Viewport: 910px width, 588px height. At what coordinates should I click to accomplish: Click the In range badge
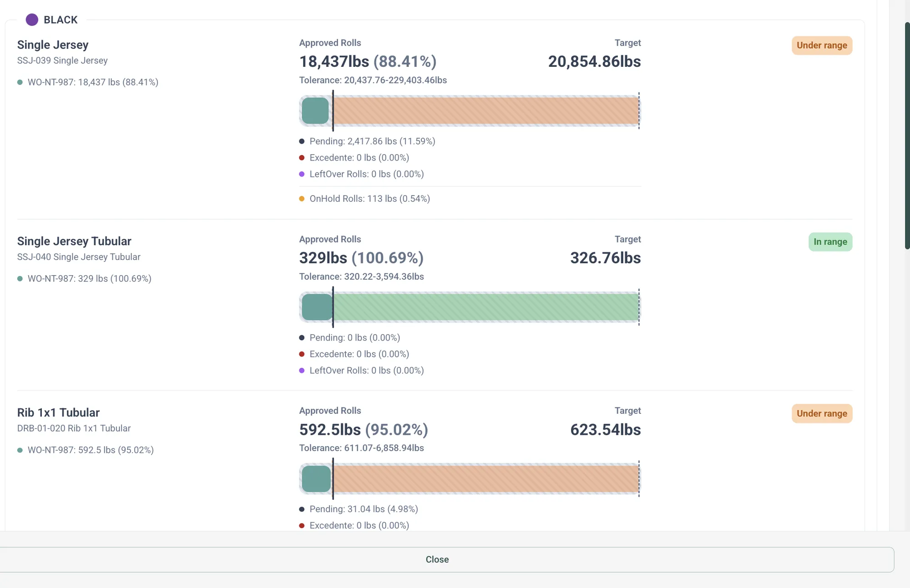click(x=830, y=242)
